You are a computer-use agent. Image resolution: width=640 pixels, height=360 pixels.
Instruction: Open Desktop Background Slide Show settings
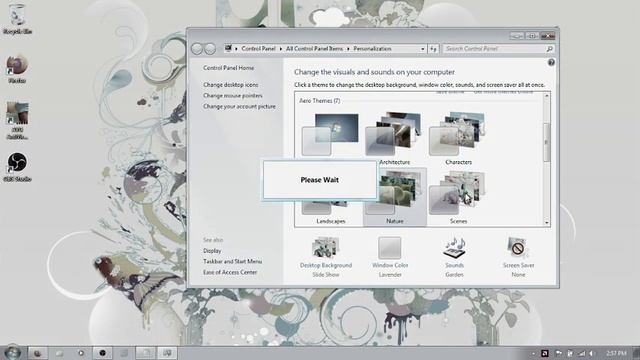[x=326, y=257]
